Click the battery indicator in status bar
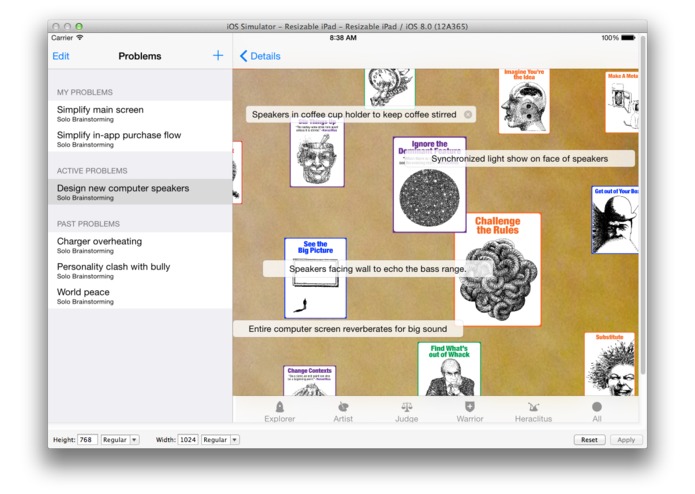 628,38
